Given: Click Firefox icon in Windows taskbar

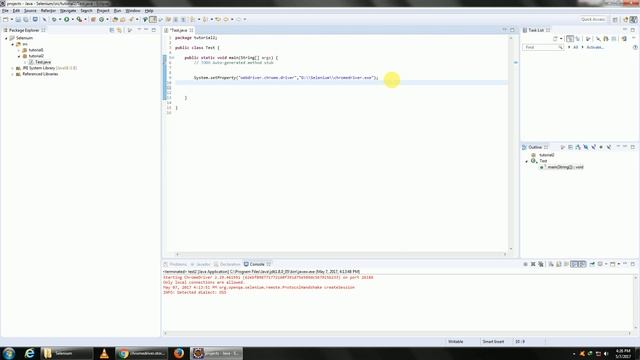Looking at the screenshot, I should point(179,353).
